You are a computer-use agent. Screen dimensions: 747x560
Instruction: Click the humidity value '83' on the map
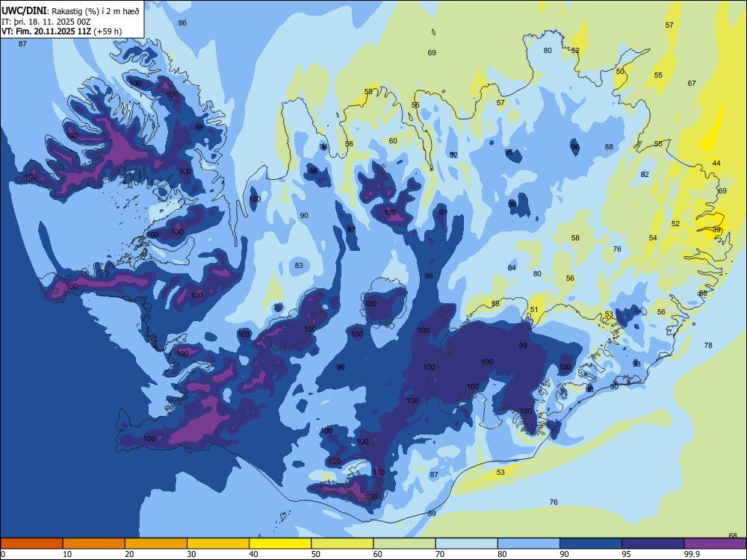pyautogui.click(x=299, y=266)
